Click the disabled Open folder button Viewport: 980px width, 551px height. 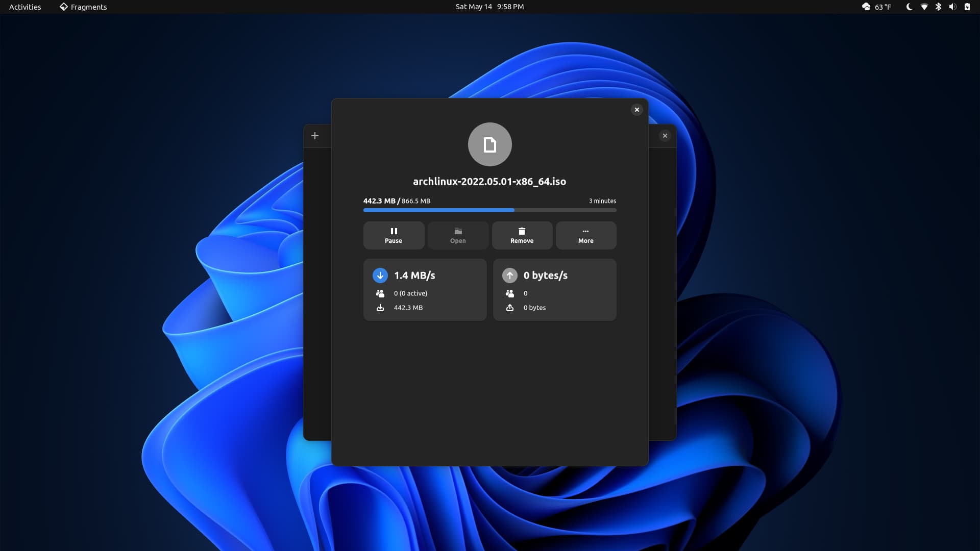click(458, 235)
